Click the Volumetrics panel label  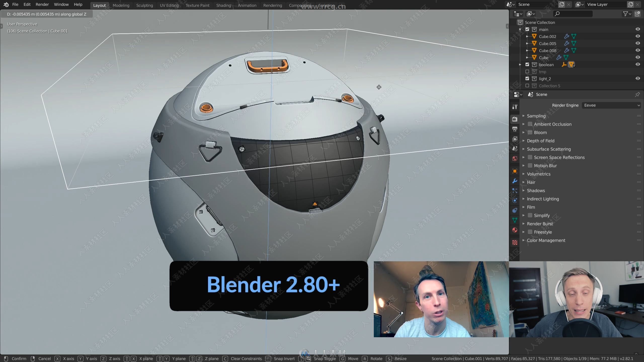click(539, 174)
